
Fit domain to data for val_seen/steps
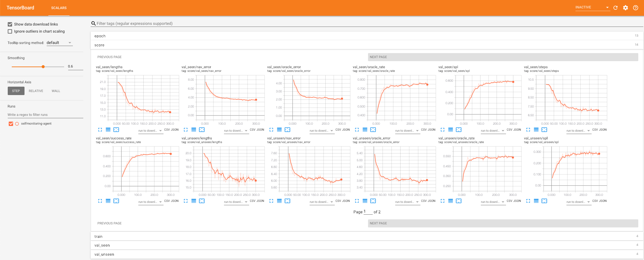(x=544, y=130)
